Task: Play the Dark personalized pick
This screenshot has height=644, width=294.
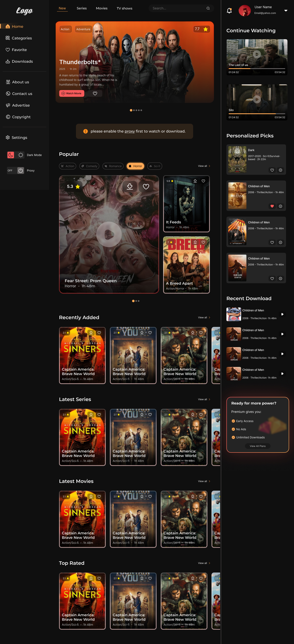Action: (x=281, y=170)
